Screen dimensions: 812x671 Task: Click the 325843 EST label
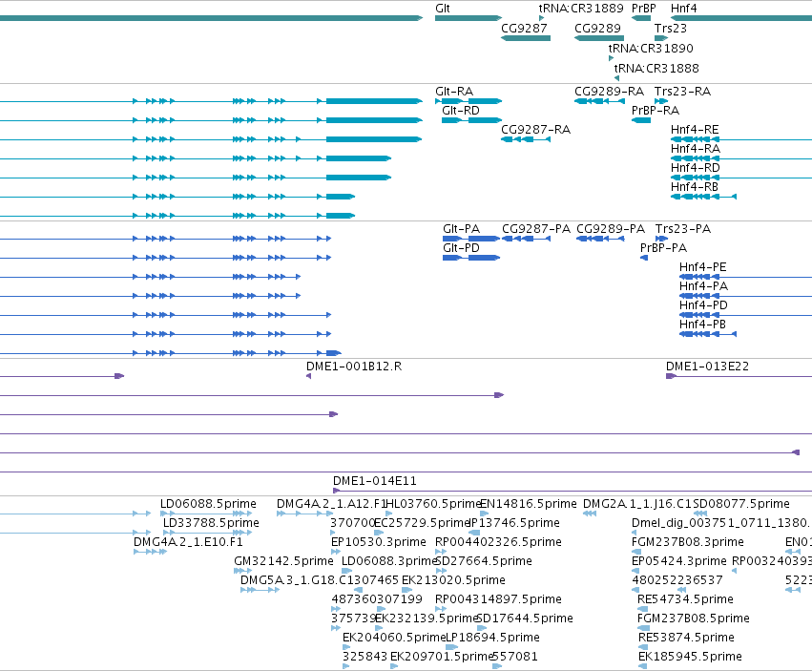click(x=364, y=657)
